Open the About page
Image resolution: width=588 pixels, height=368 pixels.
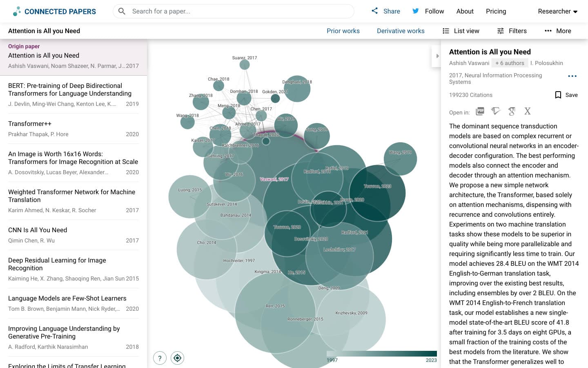click(x=465, y=11)
